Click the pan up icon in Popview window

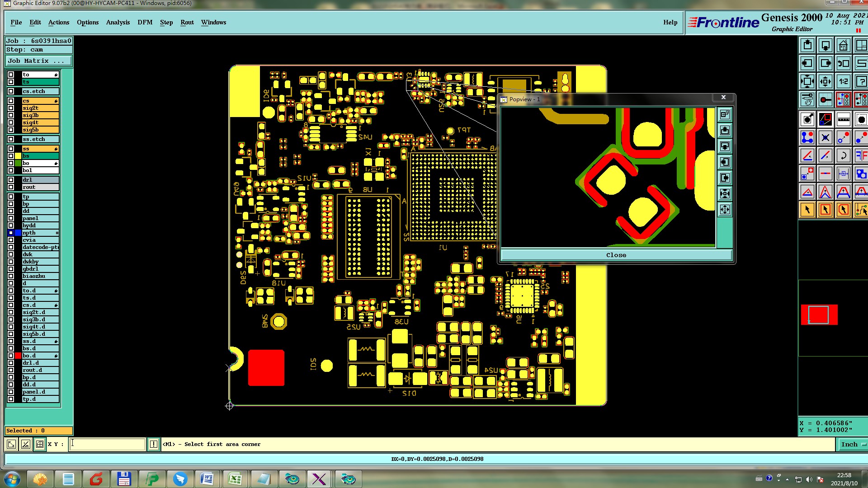click(x=725, y=131)
